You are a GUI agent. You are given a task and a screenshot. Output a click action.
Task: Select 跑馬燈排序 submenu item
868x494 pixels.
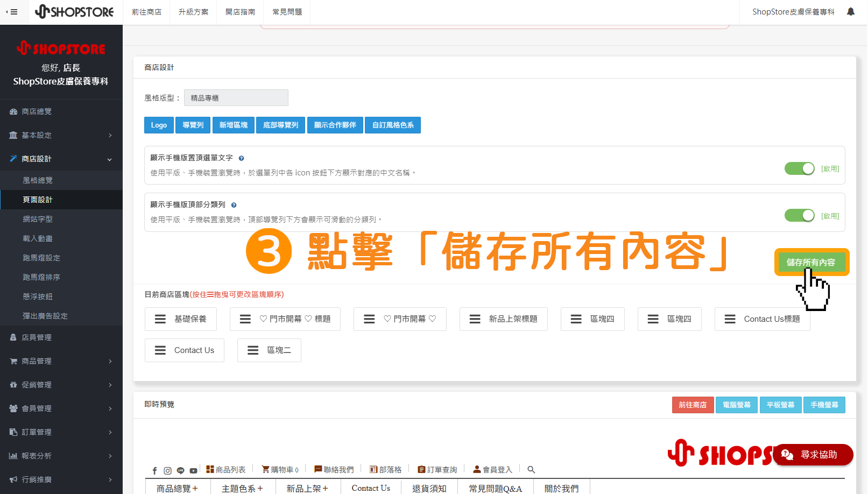coord(61,277)
